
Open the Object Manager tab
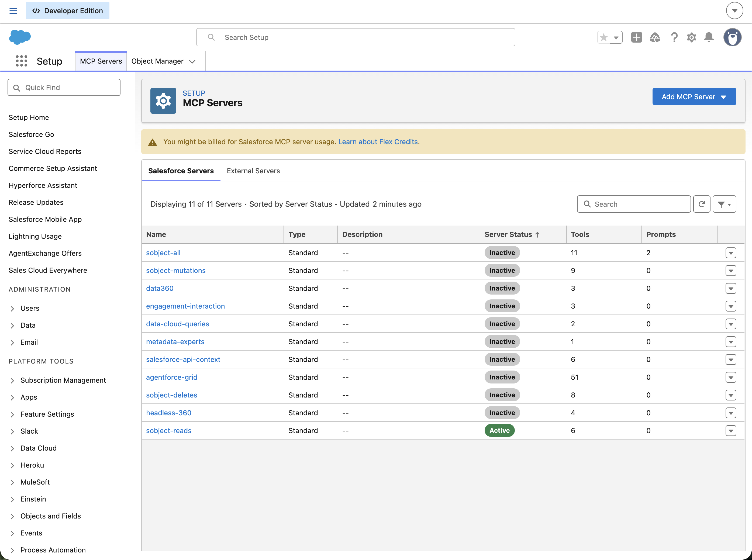point(157,61)
